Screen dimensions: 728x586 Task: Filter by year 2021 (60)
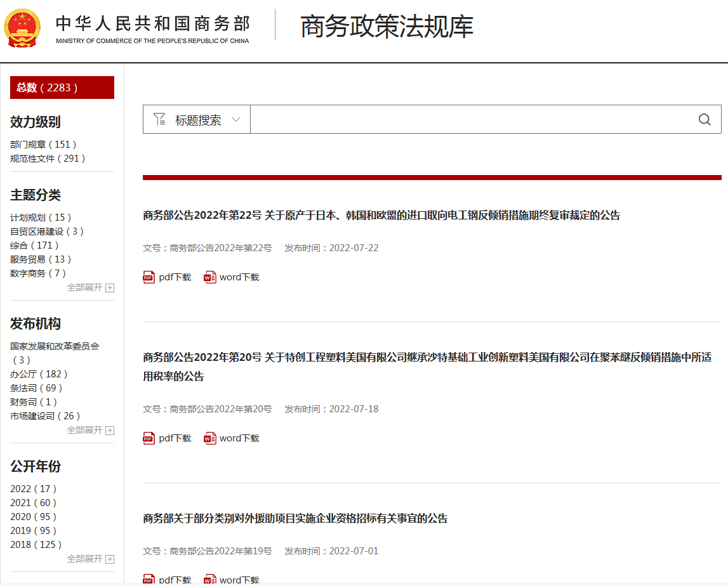coord(34,503)
